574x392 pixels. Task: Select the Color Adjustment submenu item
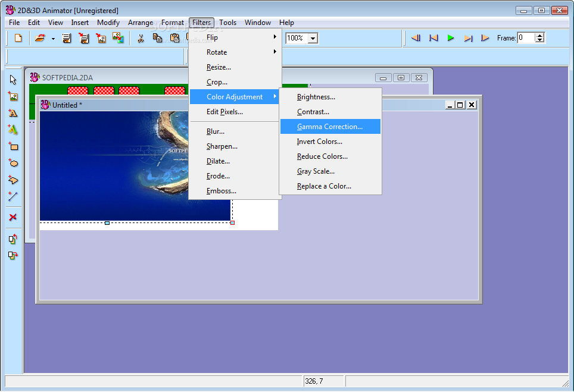235,97
